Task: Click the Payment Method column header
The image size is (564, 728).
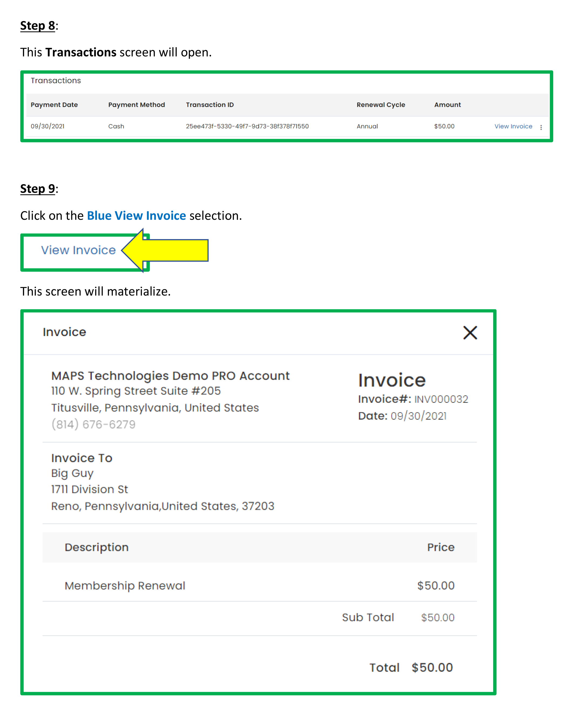Action: click(x=137, y=105)
